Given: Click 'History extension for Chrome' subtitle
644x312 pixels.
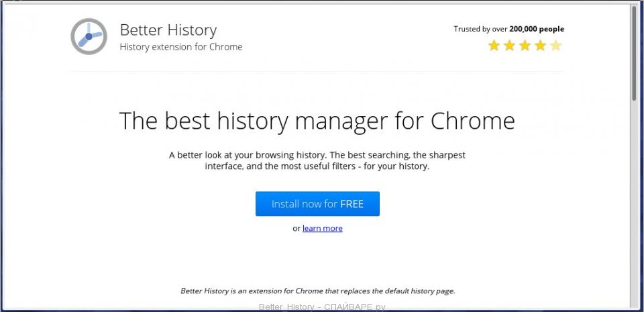Looking at the screenshot, I should (x=181, y=47).
